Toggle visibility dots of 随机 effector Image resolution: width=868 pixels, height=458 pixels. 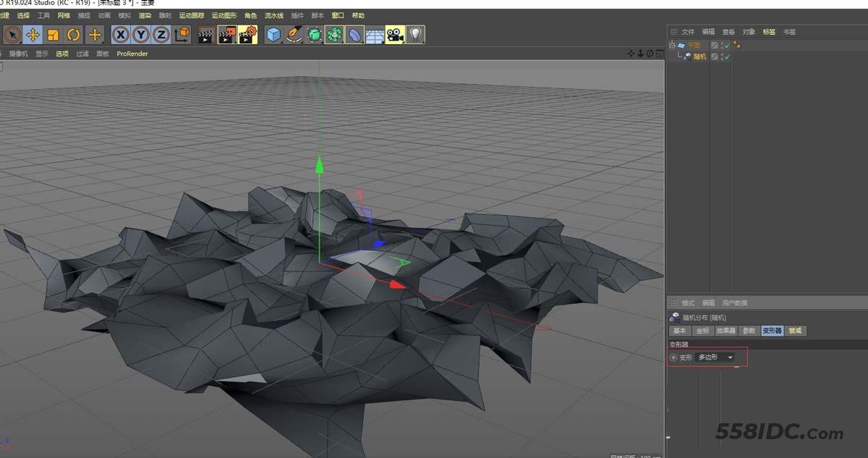click(x=721, y=56)
